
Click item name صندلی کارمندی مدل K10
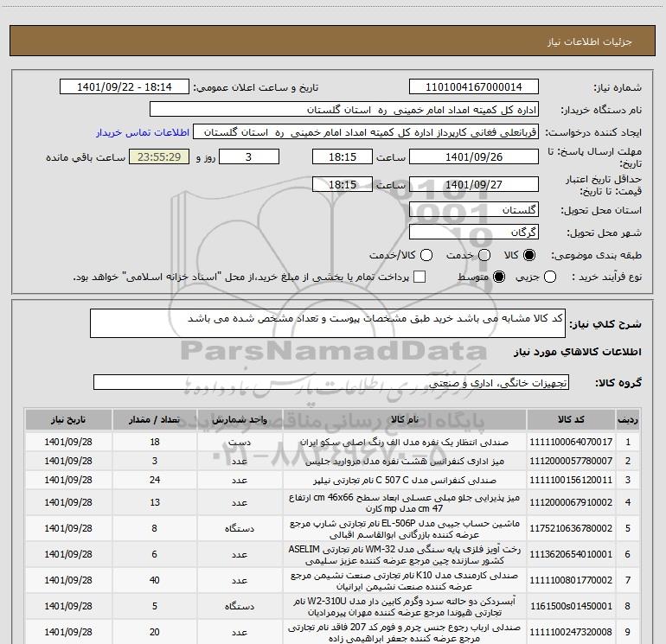(405, 580)
